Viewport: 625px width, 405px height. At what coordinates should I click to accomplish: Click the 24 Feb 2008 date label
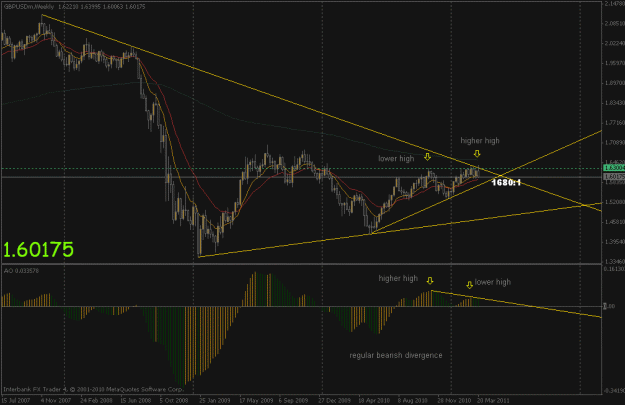pos(96,400)
